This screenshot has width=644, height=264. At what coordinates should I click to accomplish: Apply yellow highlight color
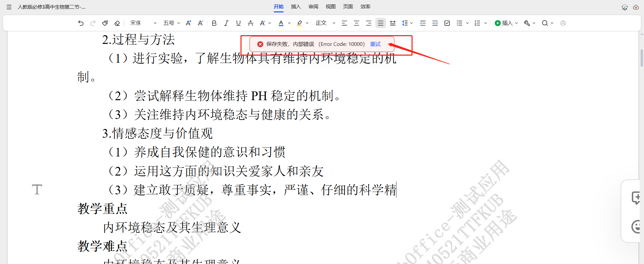[300, 23]
